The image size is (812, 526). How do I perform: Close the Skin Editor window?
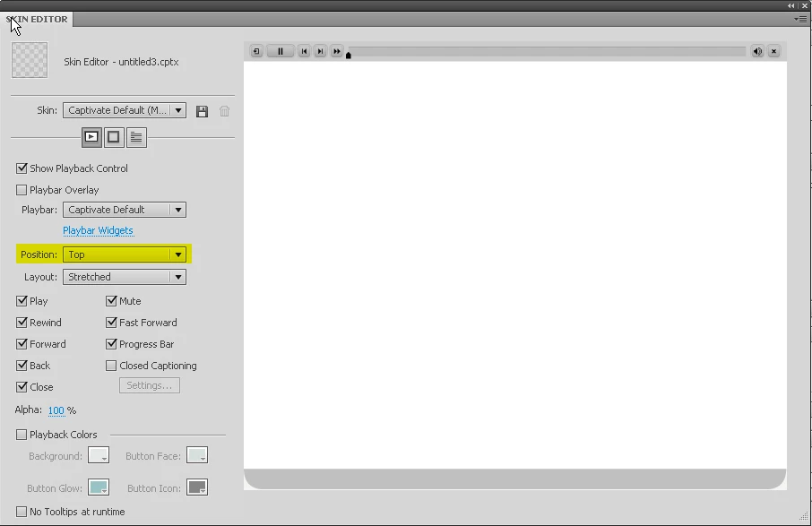coord(804,5)
